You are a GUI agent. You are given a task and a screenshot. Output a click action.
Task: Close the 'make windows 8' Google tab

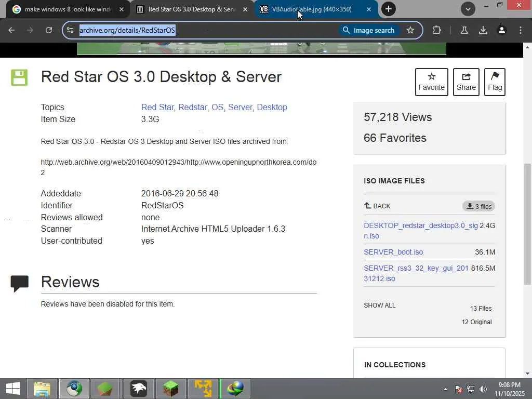pyautogui.click(x=122, y=9)
